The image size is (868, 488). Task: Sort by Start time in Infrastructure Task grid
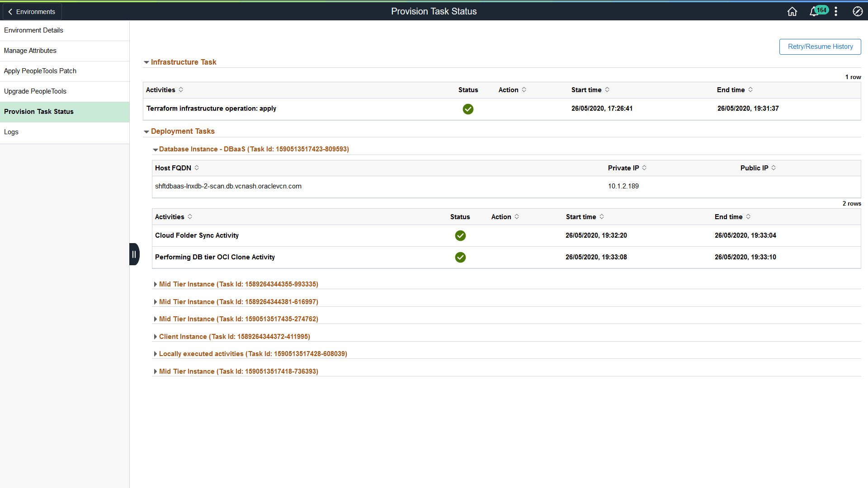[x=607, y=89]
